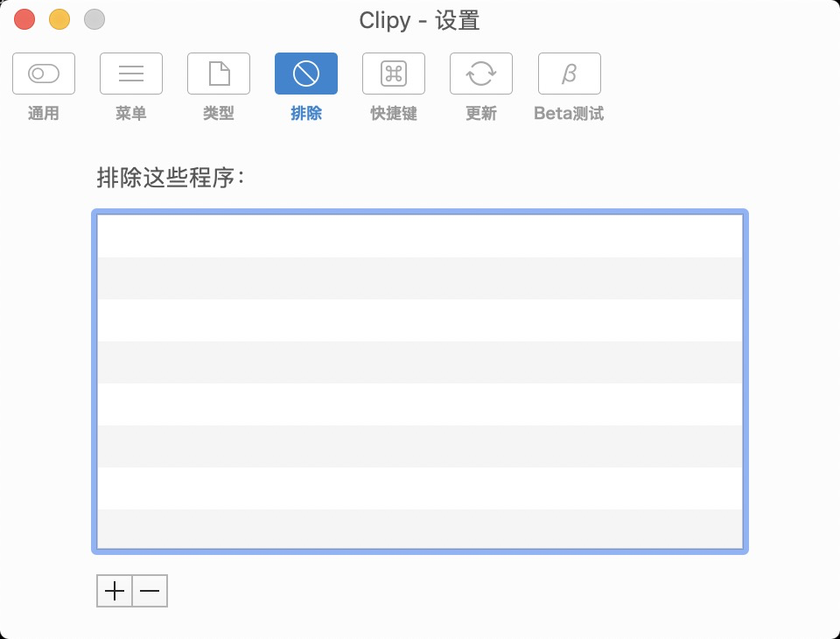Select the 排除 (Exclude) tab icon
840x639 pixels.
coord(306,74)
